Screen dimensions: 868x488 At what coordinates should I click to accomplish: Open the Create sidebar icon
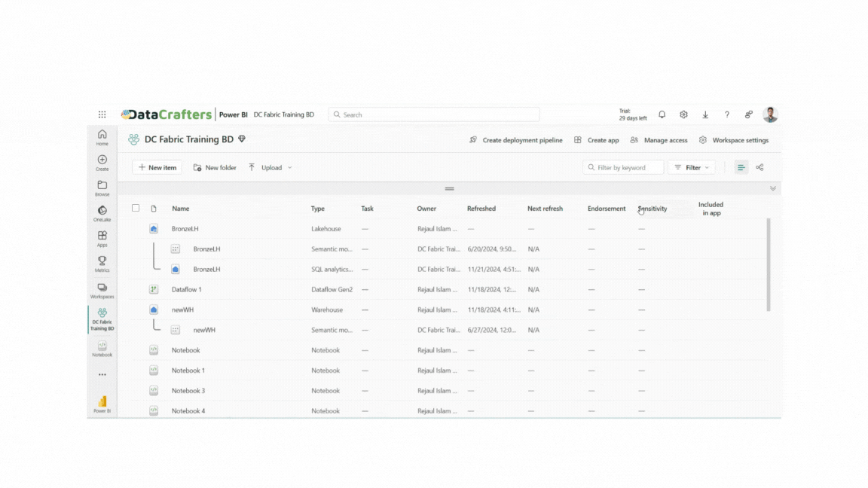coord(102,163)
